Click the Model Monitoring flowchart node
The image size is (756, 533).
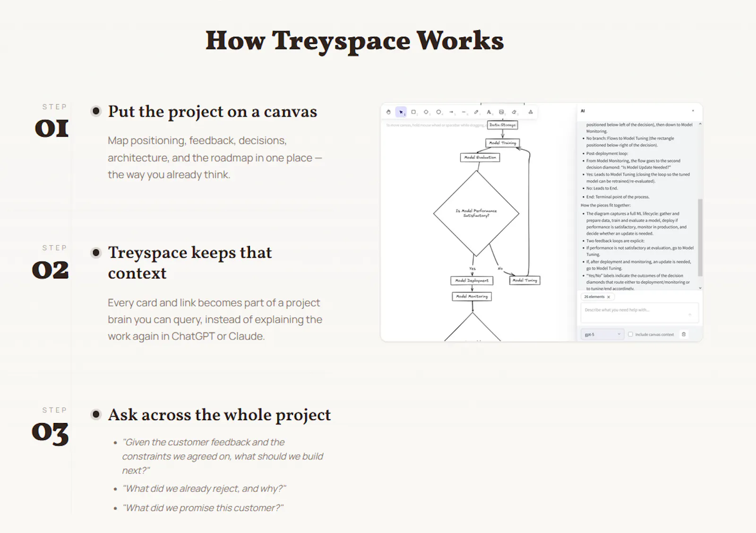coord(472,296)
